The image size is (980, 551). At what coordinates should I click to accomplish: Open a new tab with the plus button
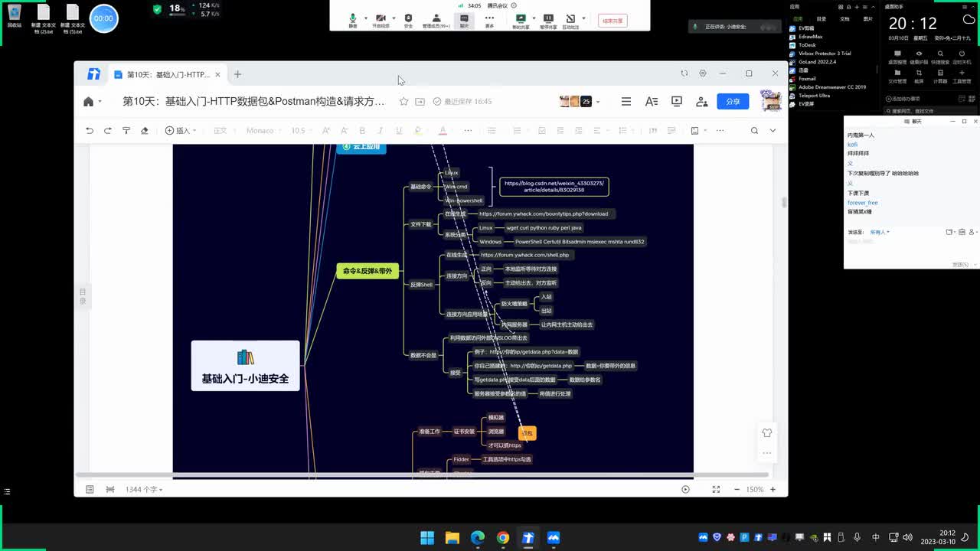click(x=237, y=74)
